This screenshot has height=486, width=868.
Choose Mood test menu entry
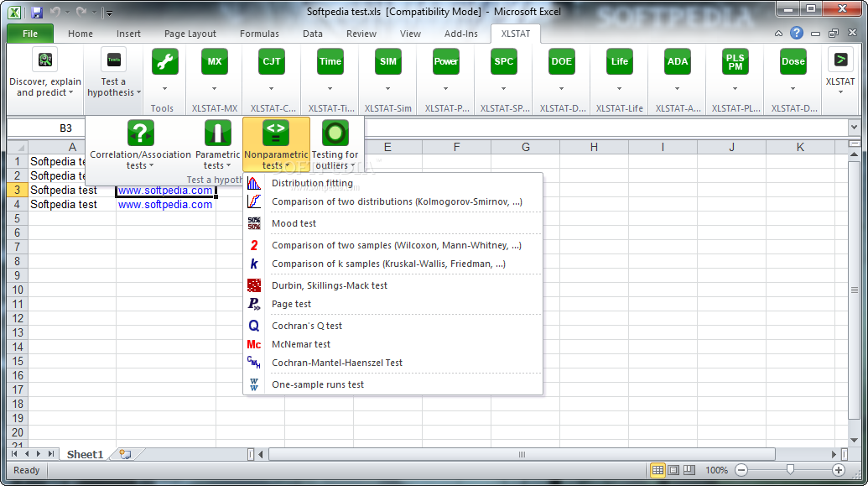click(x=393, y=223)
